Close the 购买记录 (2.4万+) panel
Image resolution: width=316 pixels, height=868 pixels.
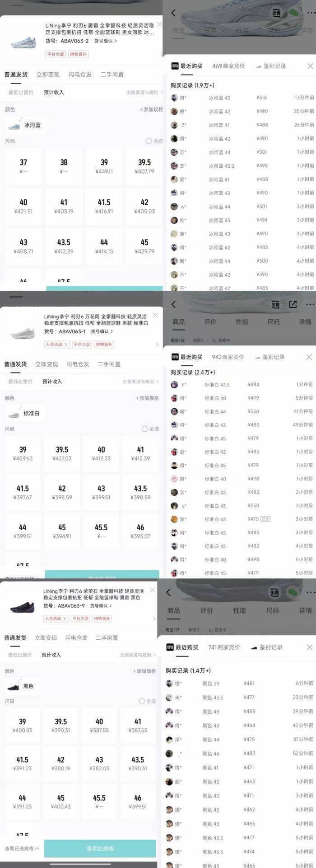point(309,357)
